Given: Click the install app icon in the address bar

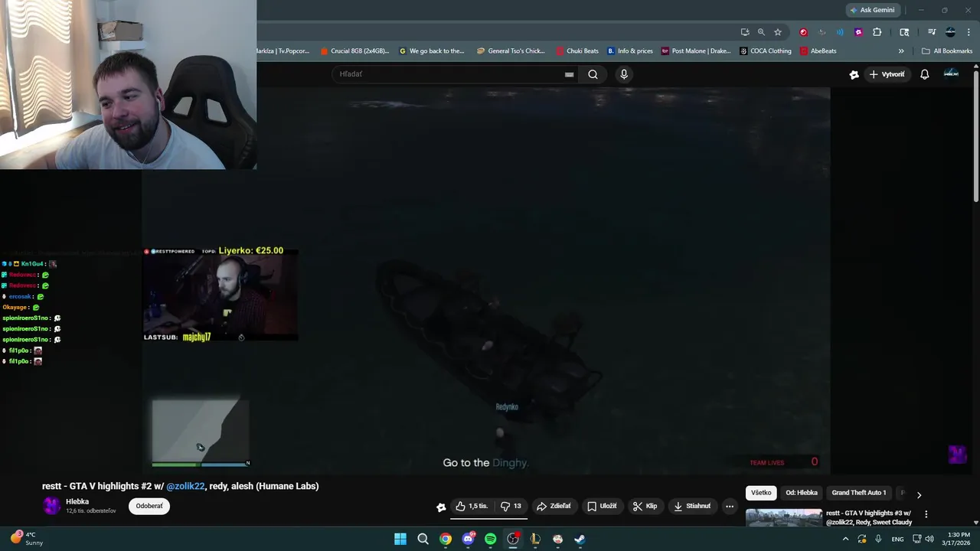Looking at the screenshot, I should (745, 32).
